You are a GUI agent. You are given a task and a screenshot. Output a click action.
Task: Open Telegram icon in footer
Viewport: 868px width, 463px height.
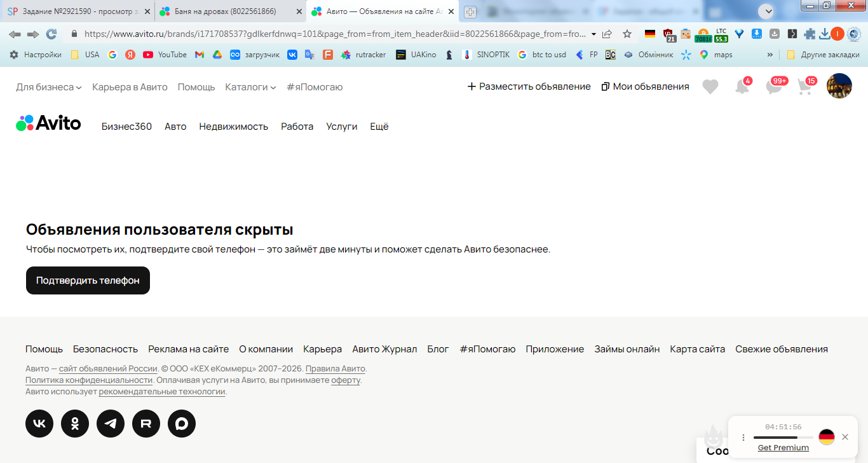click(111, 424)
